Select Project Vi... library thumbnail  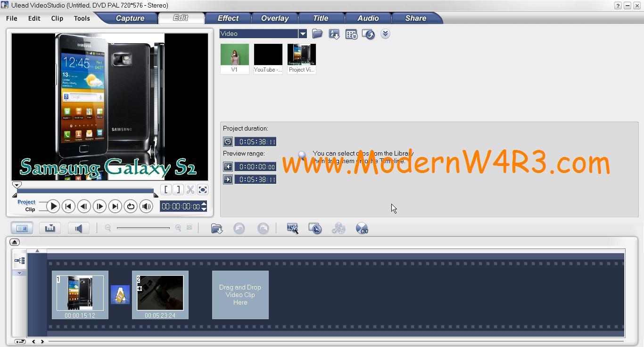302,58
